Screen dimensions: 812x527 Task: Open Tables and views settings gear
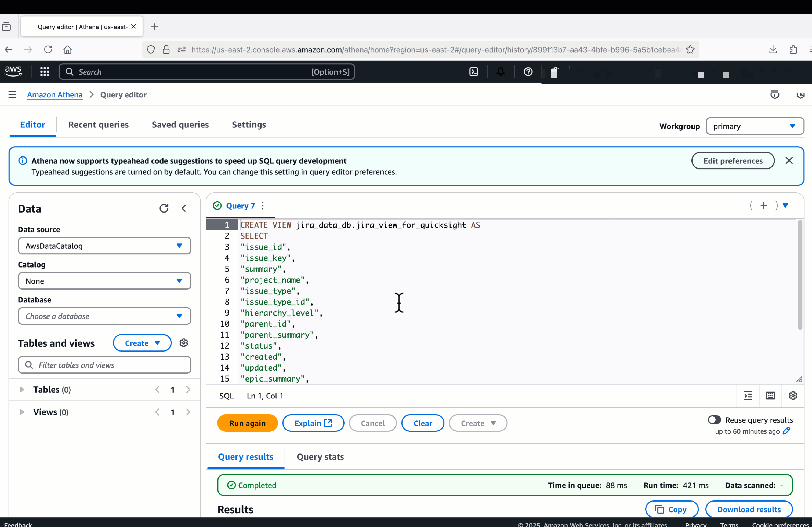tap(184, 343)
